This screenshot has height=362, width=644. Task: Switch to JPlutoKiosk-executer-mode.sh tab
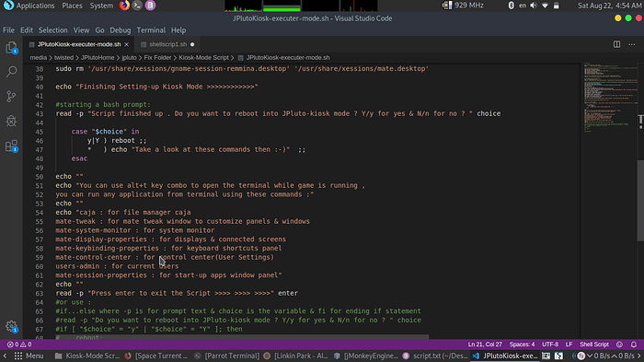(79, 44)
